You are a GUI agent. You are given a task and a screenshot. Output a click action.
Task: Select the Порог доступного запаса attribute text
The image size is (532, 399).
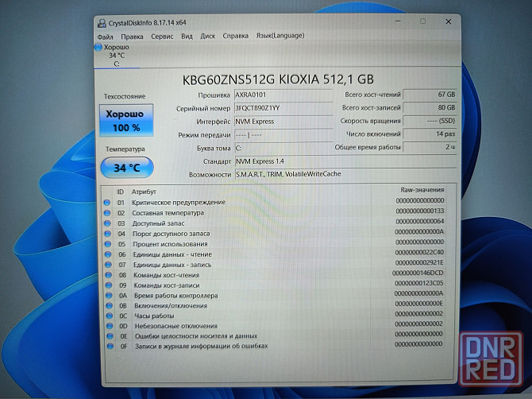[x=172, y=234]
